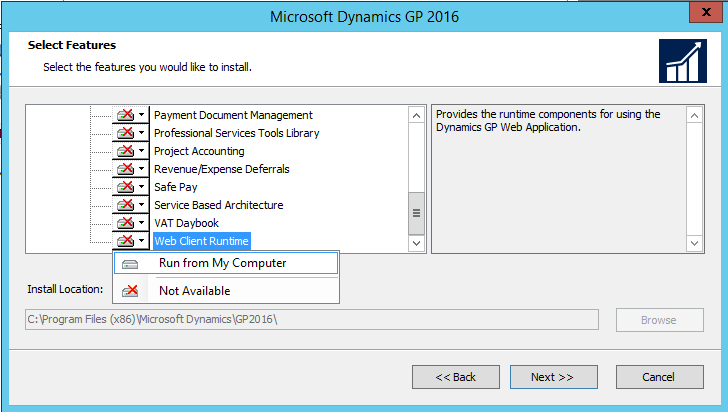Click the Revenue/Expense Deferrals feature icon
728x412 pixels.
125,169
